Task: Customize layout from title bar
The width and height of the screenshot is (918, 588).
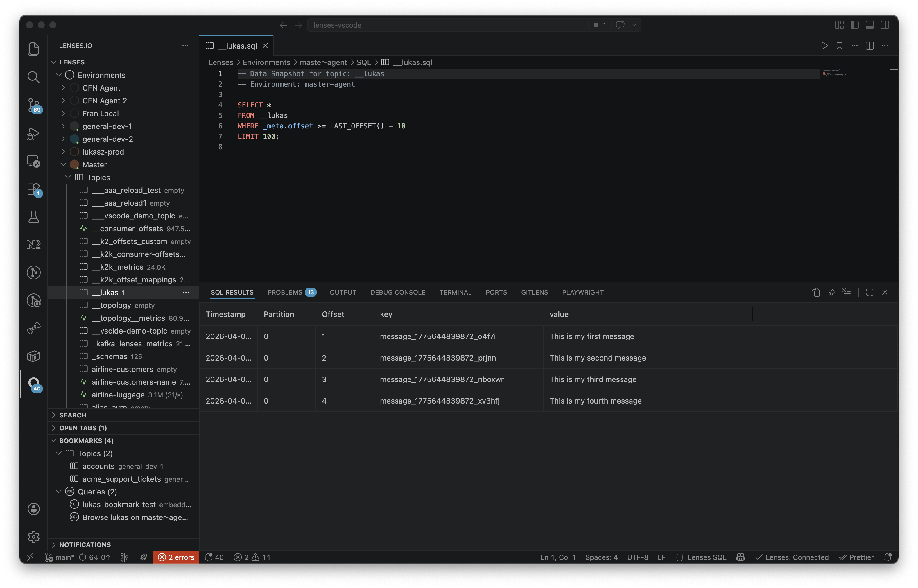Action: point(839,25)
